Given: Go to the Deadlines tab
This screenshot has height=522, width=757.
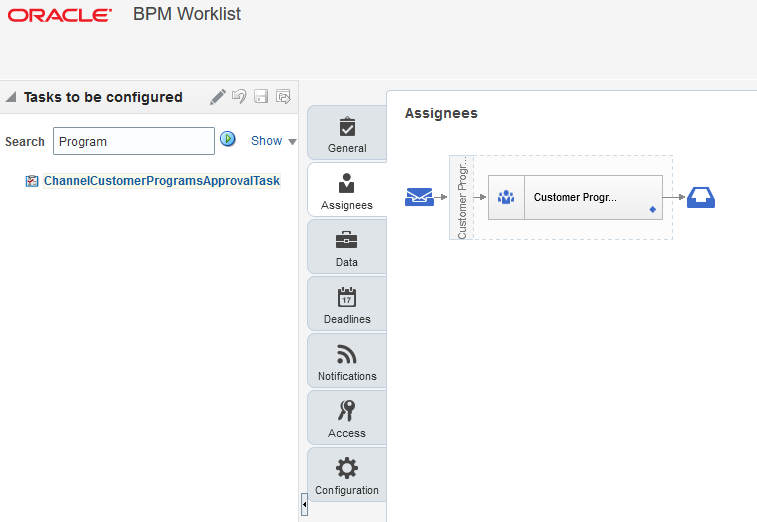Looking at the screenshot, I should tap(347, 304).
